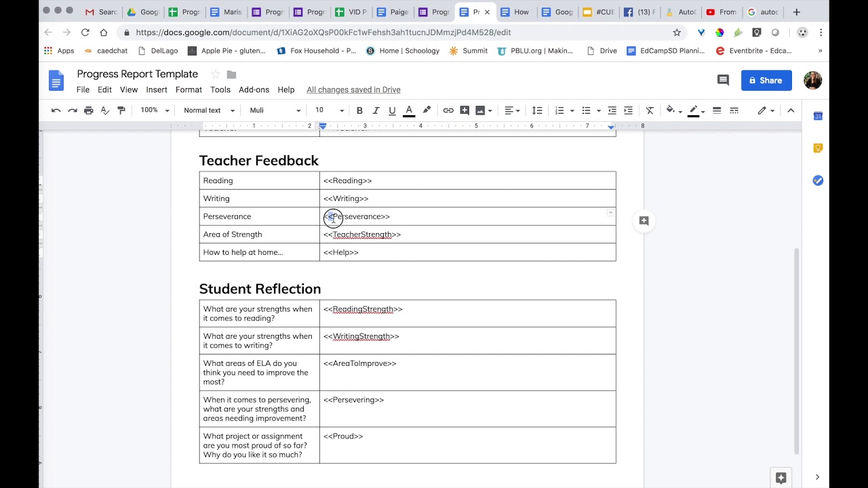Reload the page in browser

coord(85,32)
